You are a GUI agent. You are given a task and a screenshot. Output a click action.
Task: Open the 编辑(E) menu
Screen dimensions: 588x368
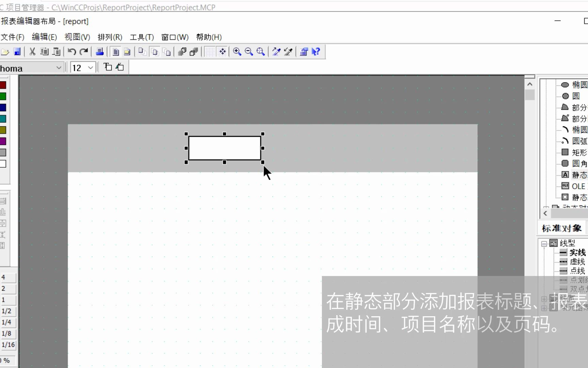click(44, 37)
